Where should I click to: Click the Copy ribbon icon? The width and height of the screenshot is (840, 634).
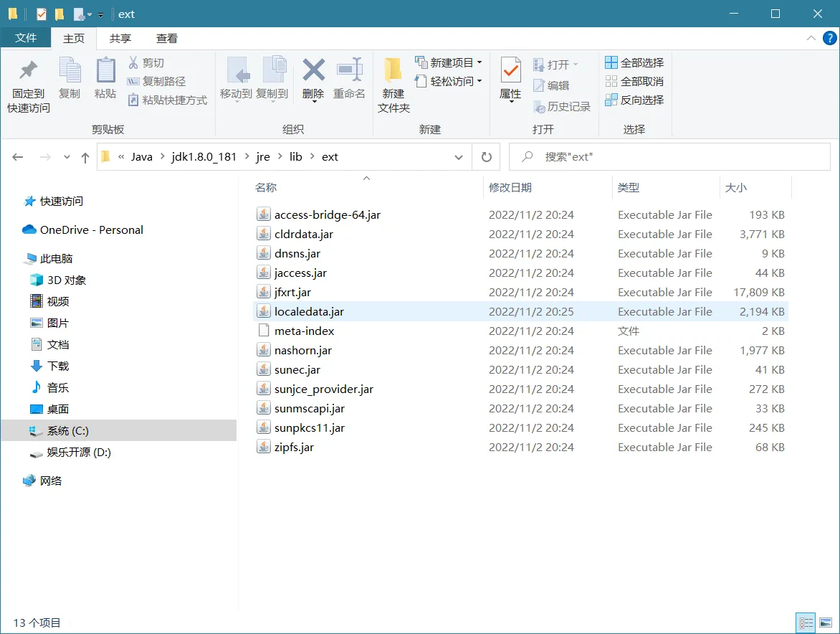tap(69, 78)
